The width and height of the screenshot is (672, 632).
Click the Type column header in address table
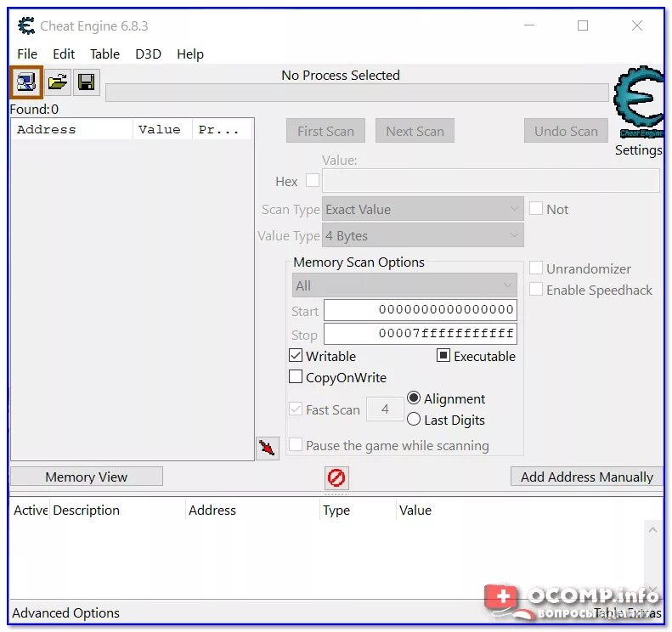[x=358, y=510]
